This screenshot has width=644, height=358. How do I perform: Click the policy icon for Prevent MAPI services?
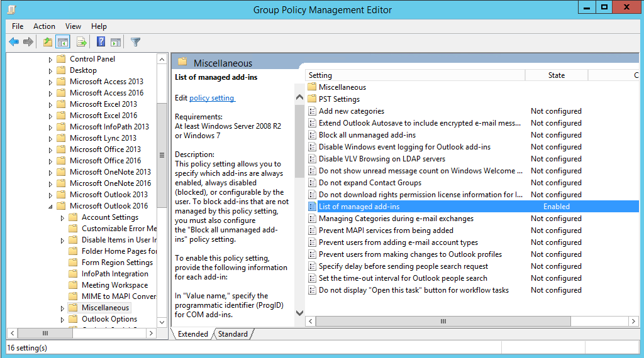312,231
